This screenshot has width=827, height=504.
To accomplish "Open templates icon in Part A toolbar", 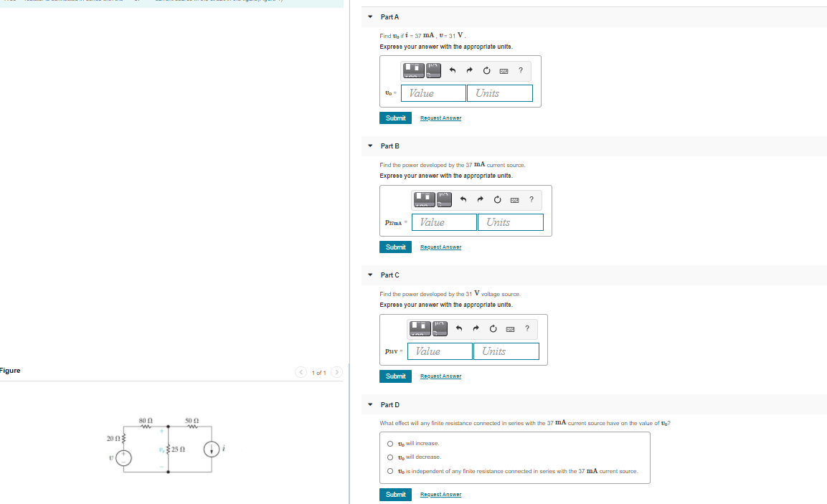I will 413,70.
